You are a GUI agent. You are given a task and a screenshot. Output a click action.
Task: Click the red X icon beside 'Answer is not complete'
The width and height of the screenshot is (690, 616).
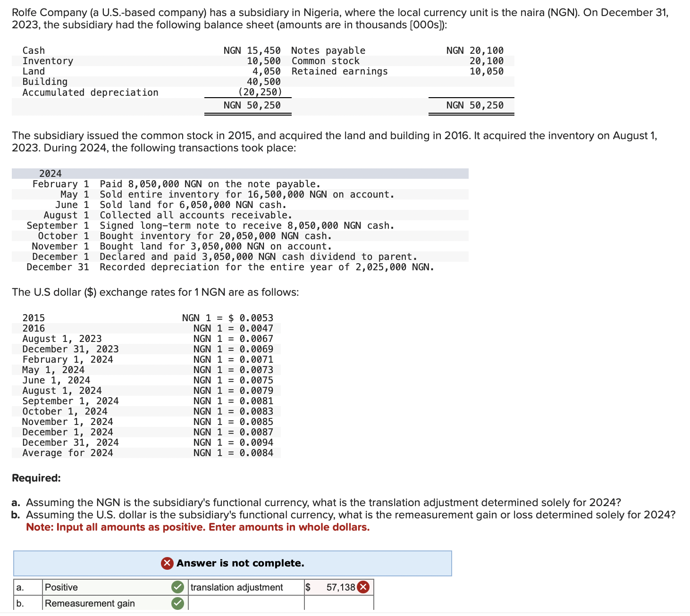(x=167, y=563)
